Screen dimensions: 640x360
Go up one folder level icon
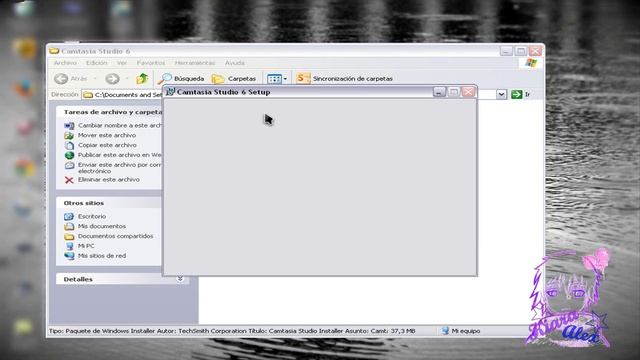(x=142, y=78)
